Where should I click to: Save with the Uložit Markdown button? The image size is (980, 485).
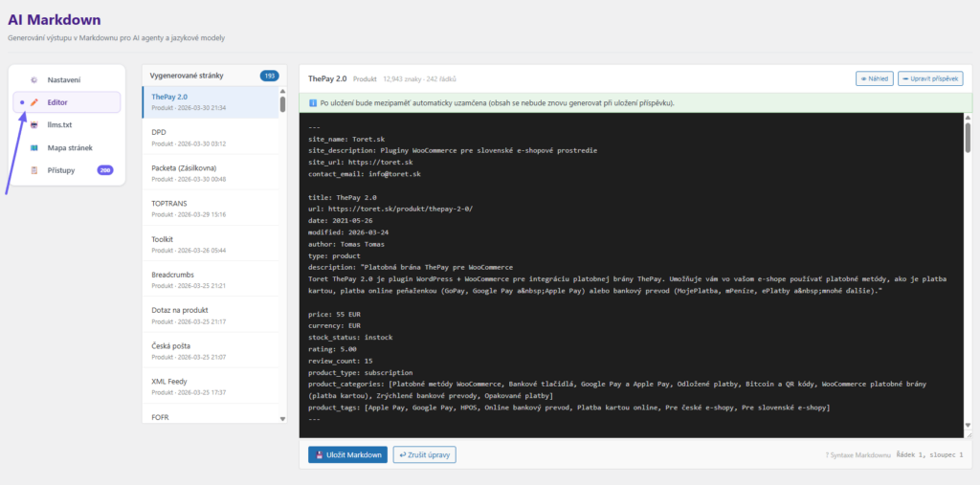(x=347, y=455)
